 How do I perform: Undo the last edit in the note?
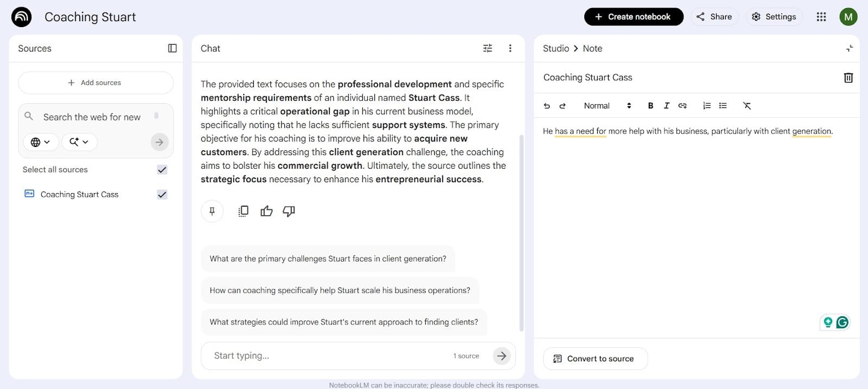tap(547, 105)
